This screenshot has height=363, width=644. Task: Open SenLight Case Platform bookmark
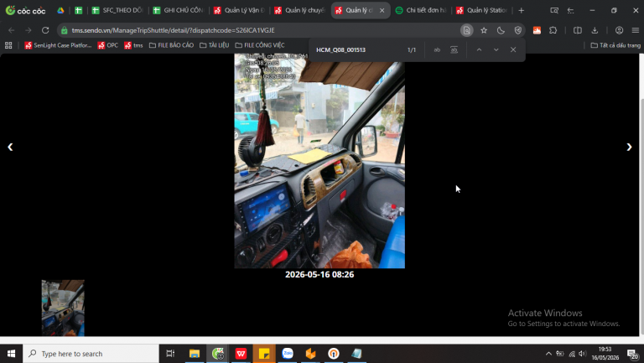pos(58,45)
